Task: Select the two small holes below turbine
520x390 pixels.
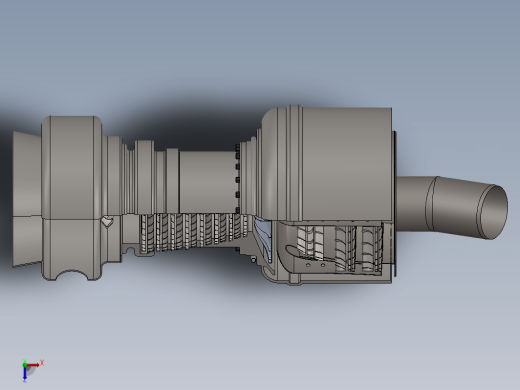Action: click(x=315, y=265)
